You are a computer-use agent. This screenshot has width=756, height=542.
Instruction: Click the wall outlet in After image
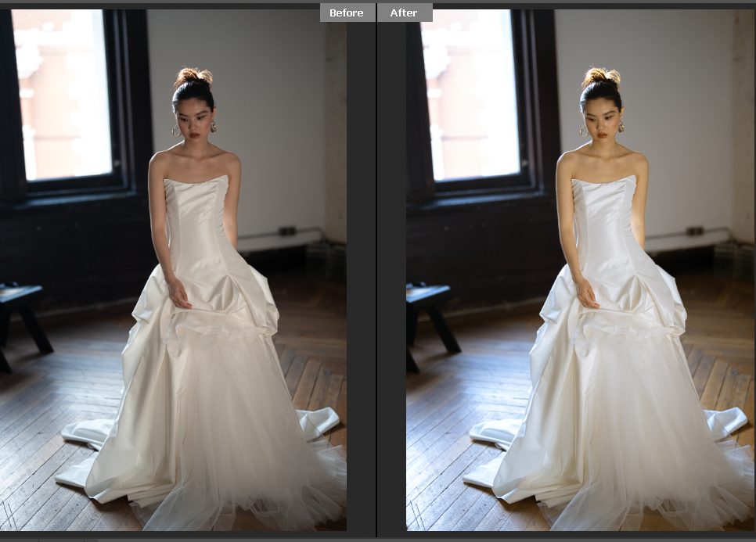point(694,231)
